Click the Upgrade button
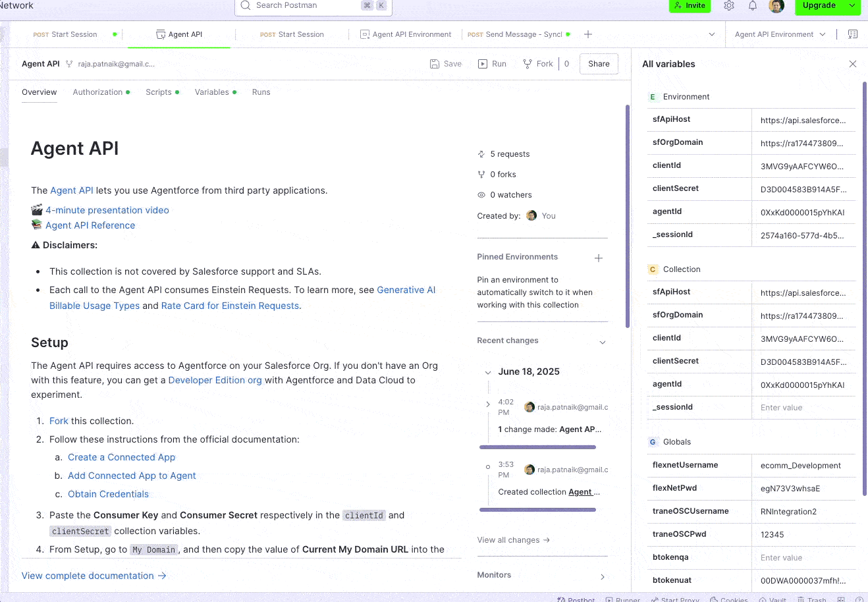Image resolution: width=868 pixels, height=602 pixels. coord(819,5)
